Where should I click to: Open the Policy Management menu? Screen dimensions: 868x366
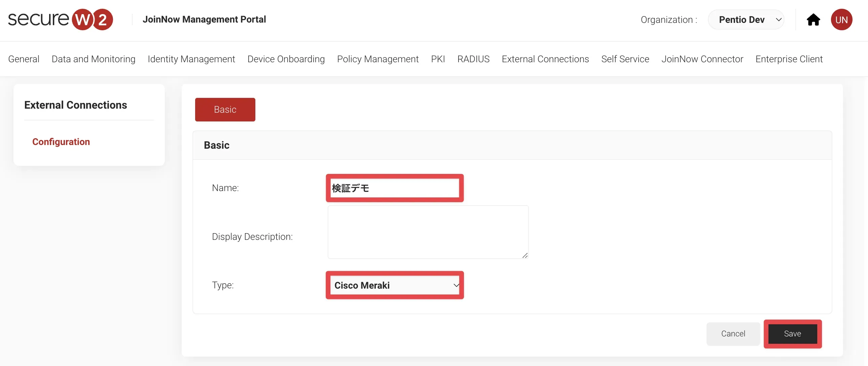[378, 59]
